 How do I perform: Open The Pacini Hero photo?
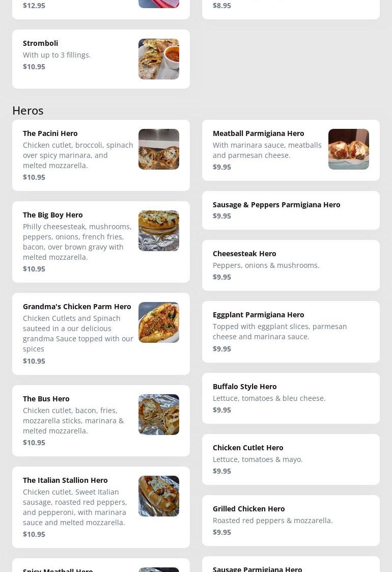click(158, 149)
